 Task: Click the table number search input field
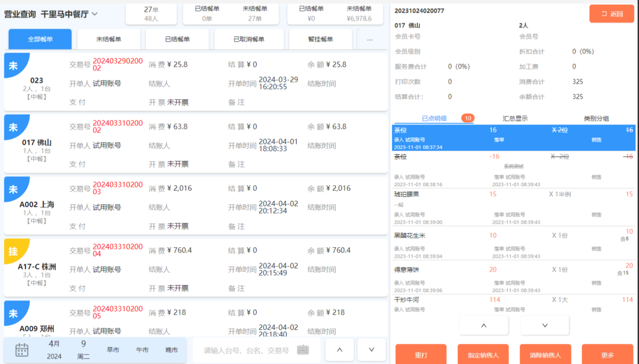246,350
